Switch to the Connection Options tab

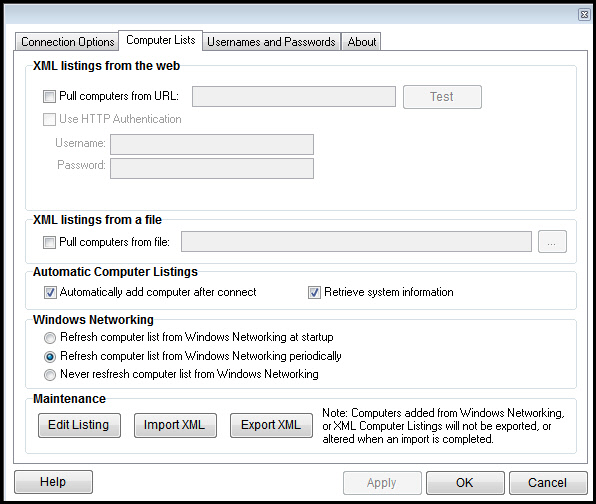coord(67,41)
